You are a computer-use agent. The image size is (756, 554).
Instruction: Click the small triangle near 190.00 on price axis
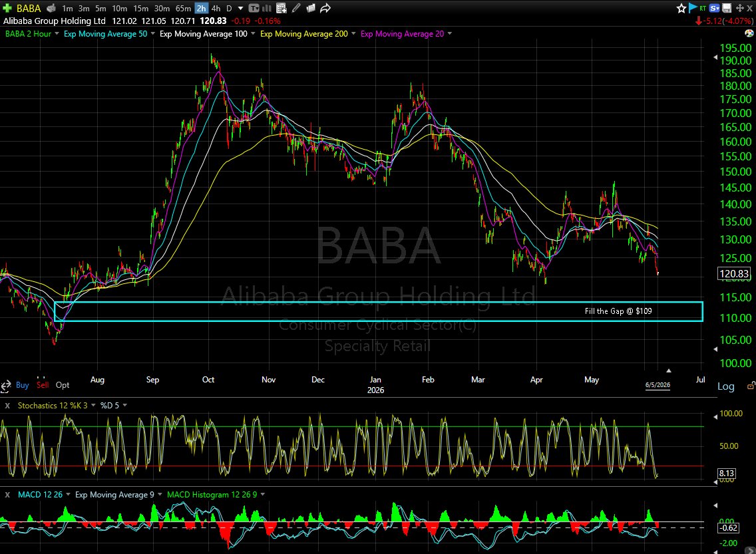[x=715, y=57]
